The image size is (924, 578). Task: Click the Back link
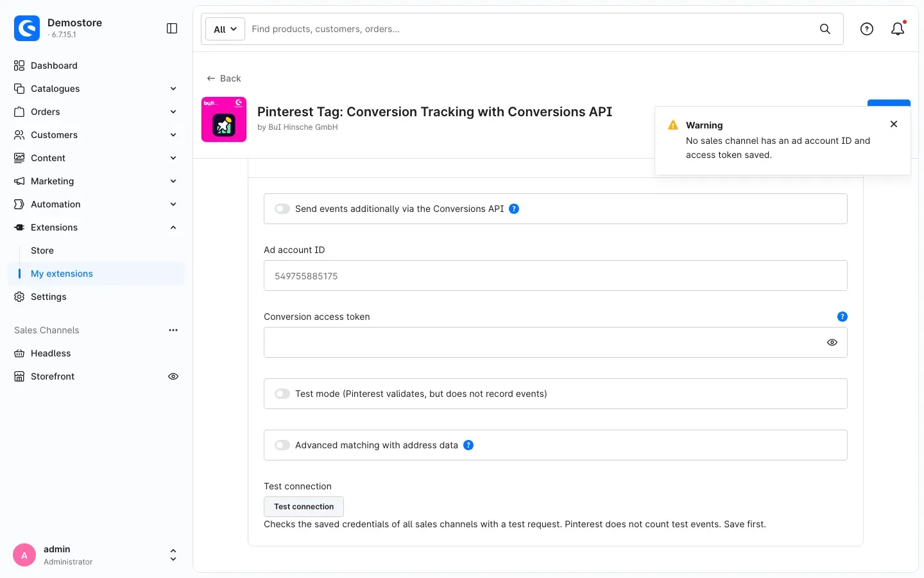pos(223,78)
